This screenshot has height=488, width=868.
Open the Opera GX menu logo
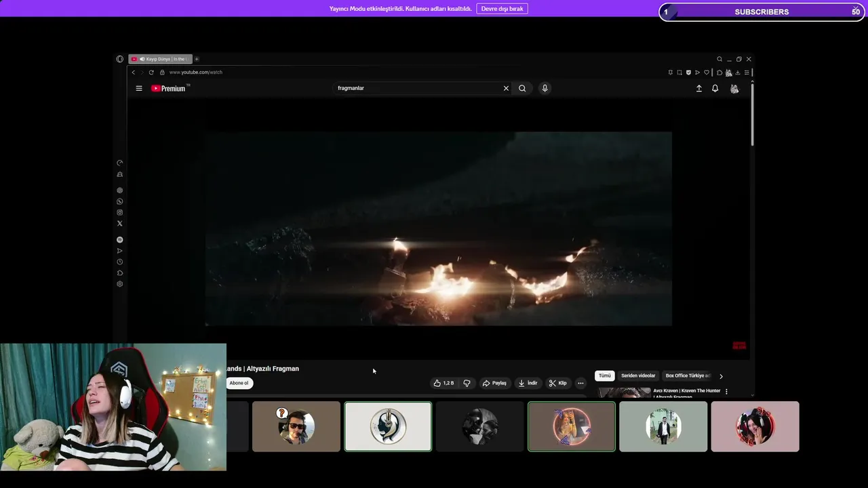pos(120,59)
